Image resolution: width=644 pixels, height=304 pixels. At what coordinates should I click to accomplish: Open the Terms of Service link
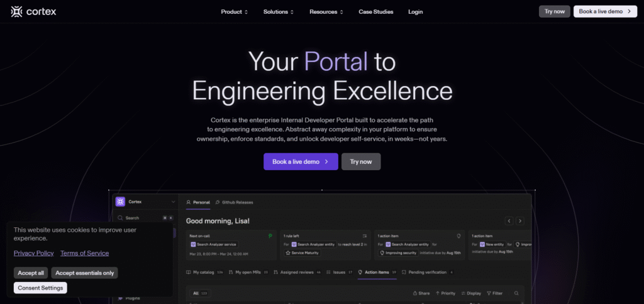pyautogui.click(x=85, y=253)
